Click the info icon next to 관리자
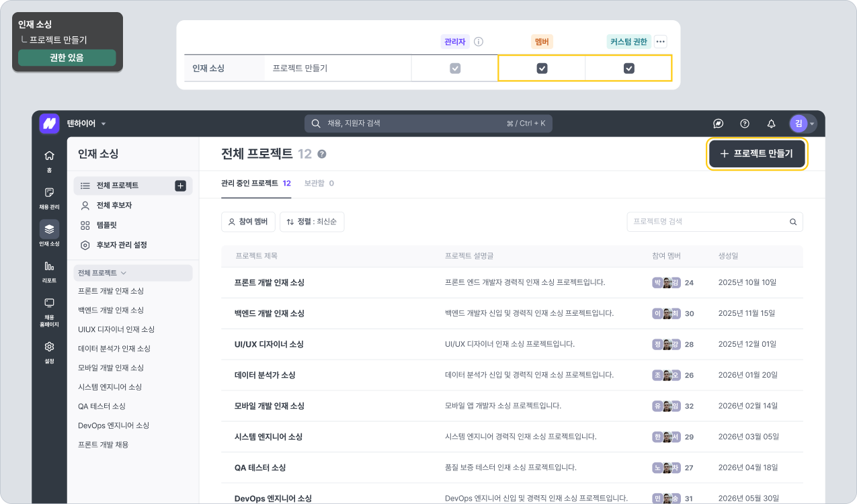Viewport: 857px width, 504px height. (479, 42)
